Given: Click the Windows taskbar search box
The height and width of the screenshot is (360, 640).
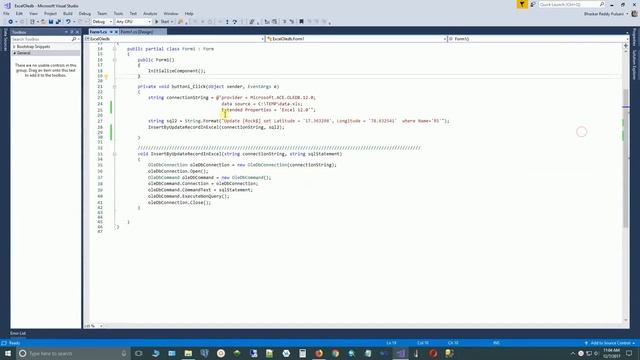Looking at the screenshot, I should coord(73,353).
